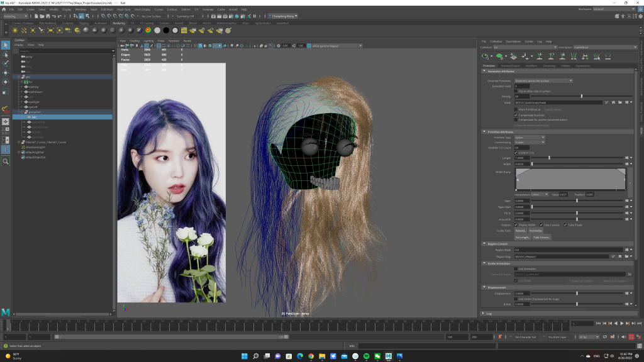Open the Generate Primitives dropdown

coord(543,80)
